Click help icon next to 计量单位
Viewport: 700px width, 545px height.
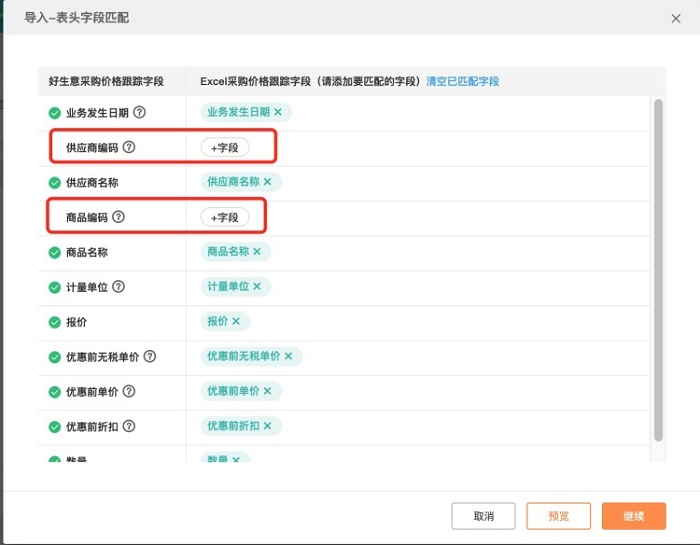pos(118,287)
